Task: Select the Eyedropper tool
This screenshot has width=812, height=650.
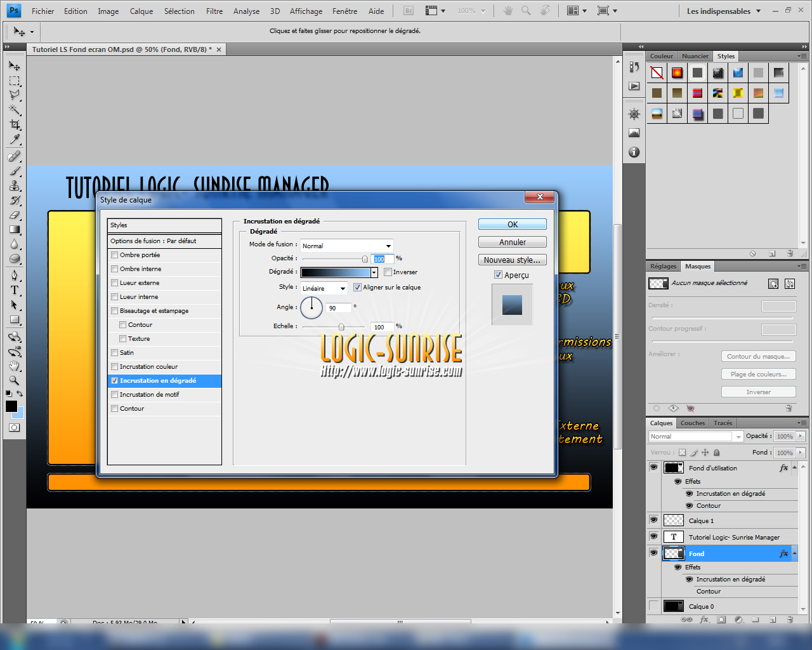Action: point(15,140)
